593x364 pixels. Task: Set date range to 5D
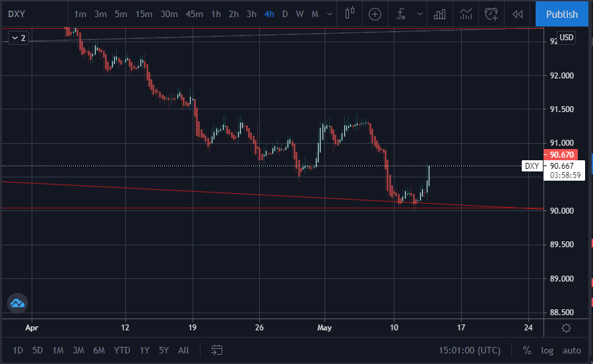click(x=38, y=350)
